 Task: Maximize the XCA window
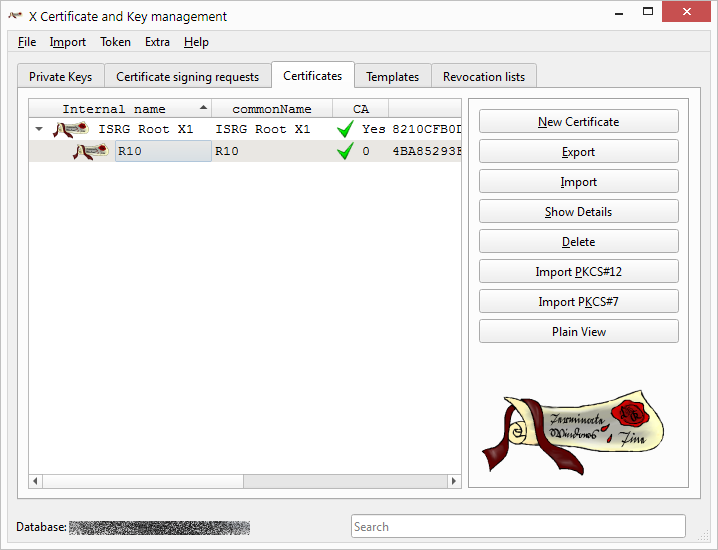click(648, 12)
